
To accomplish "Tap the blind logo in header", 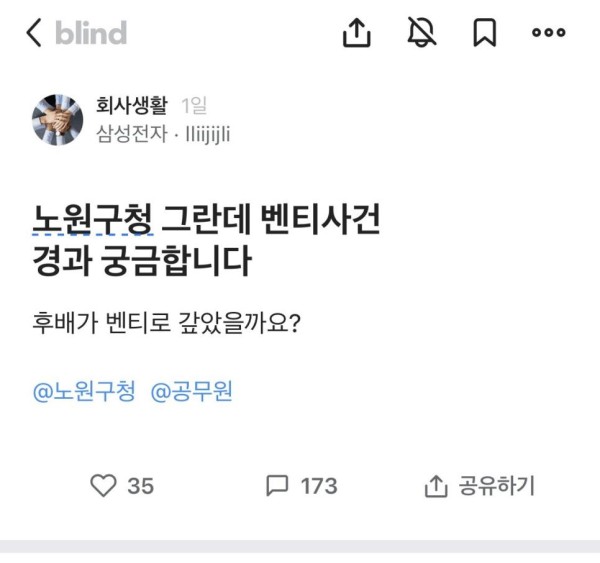I will tap(91, 33).
